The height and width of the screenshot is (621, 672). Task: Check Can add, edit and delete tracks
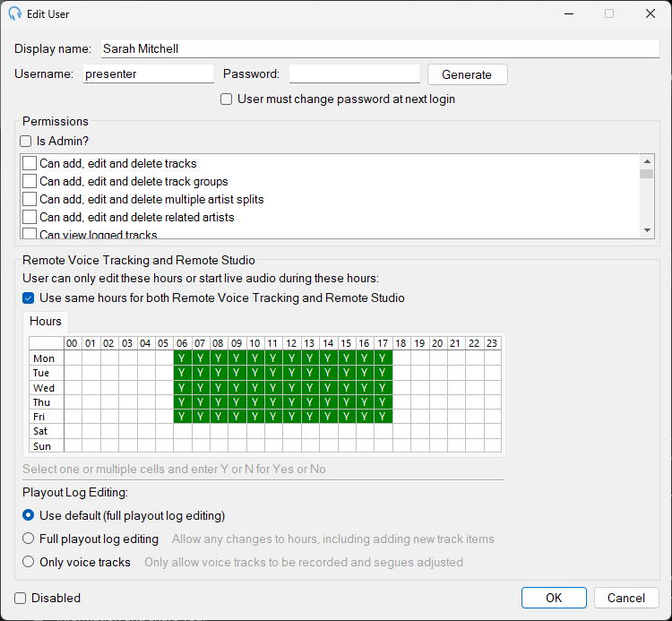30,163
